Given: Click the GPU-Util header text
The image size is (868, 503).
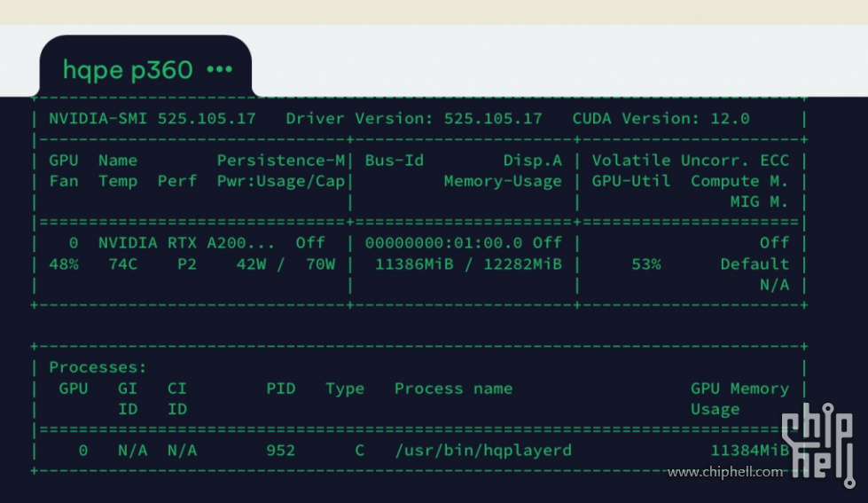Looking at the screenshot, I should 631,181.
